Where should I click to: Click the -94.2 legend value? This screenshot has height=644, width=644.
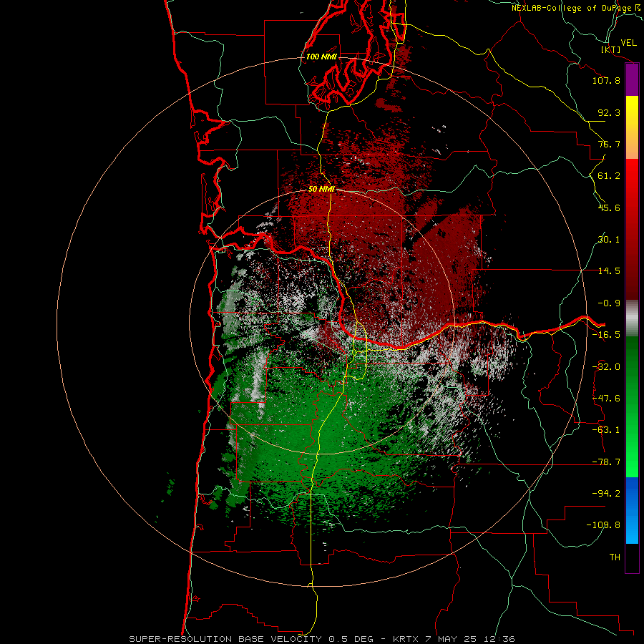click(x=606, y=493)
